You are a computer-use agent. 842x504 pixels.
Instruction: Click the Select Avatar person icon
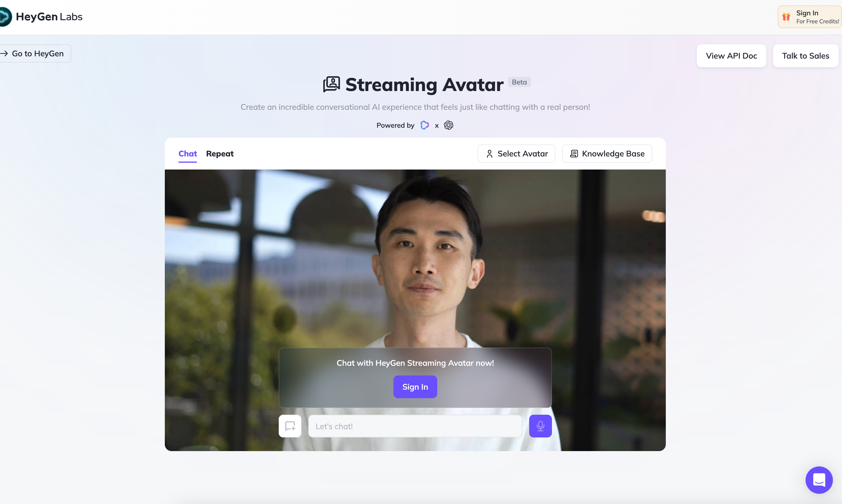[489, 154]
